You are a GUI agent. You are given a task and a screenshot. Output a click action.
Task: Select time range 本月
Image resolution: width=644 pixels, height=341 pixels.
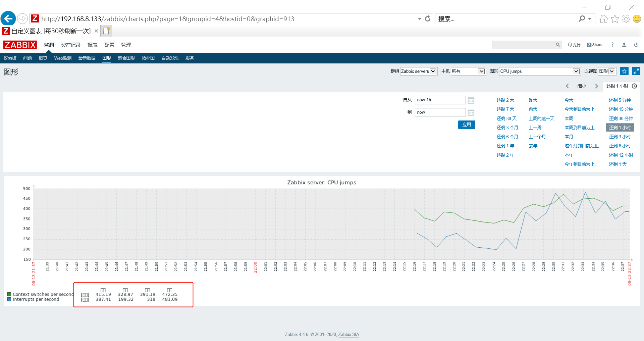[569, 137]
